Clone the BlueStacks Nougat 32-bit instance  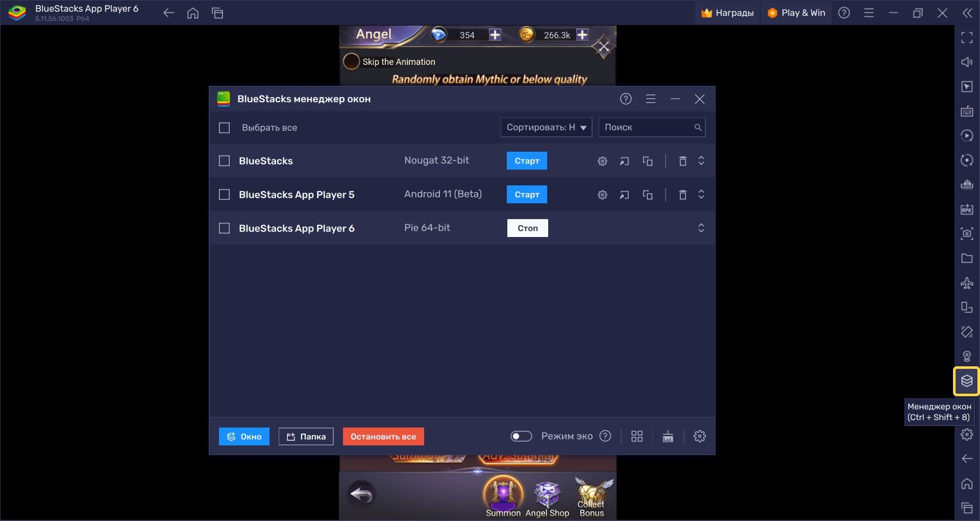648,161
